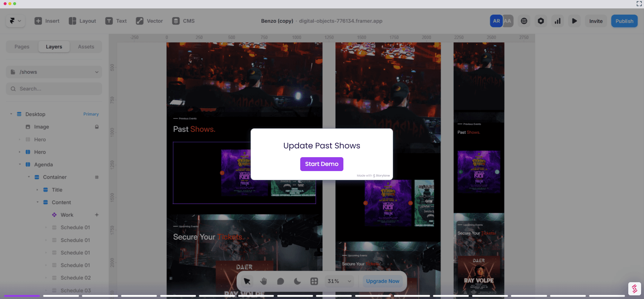The image size is (644, 299).
Task: Select the Desktop layer row
Action: tap(54, 114)
